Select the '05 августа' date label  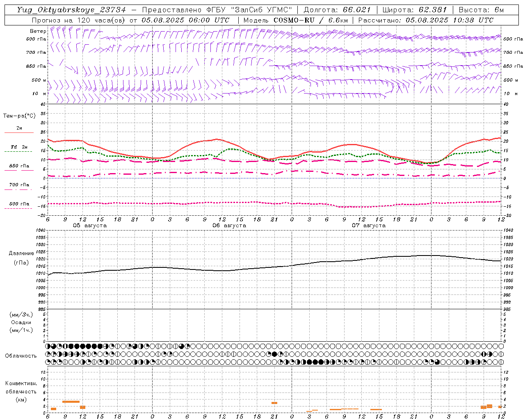click(x=90, y=226)
